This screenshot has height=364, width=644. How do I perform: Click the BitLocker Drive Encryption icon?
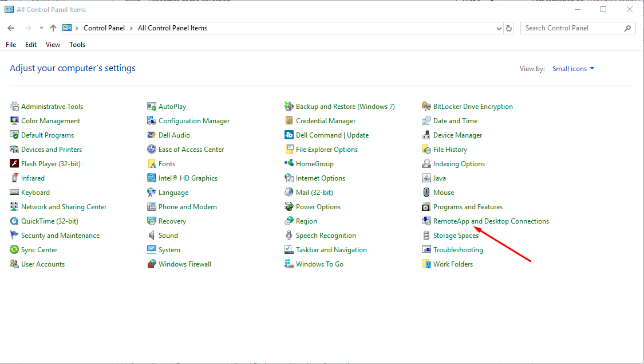coord(426,107)
